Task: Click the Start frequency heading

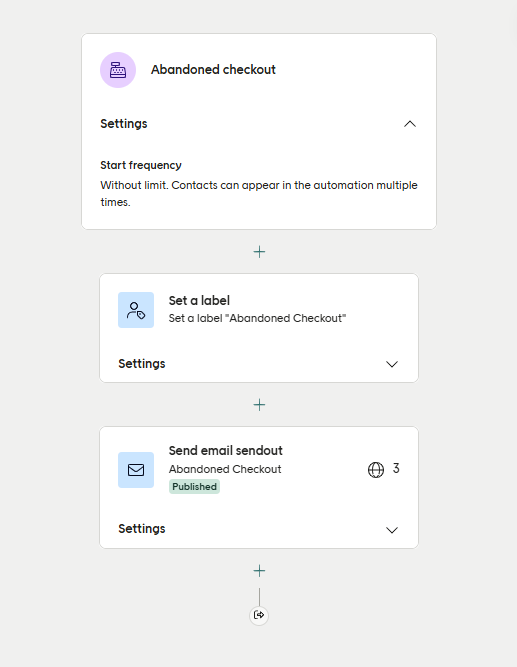Action: pyautogui.click(x=141, y=165)
